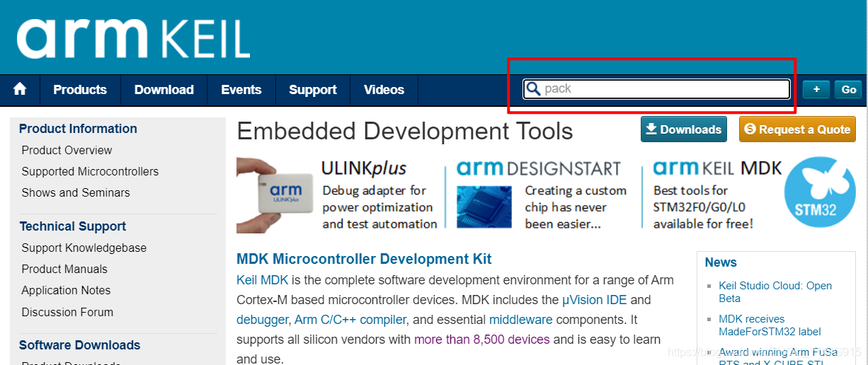Click the Go search button
This screenshot has height=365, width=868.
point(849,89)
